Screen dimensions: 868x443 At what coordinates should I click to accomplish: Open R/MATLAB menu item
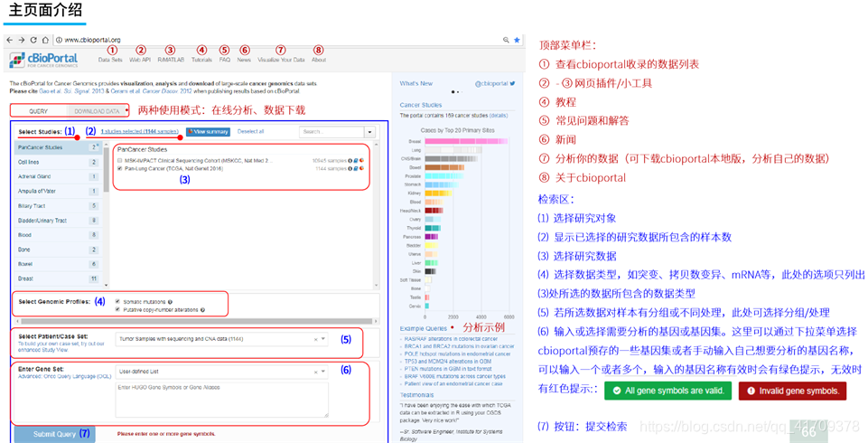(x=171, y=60)
